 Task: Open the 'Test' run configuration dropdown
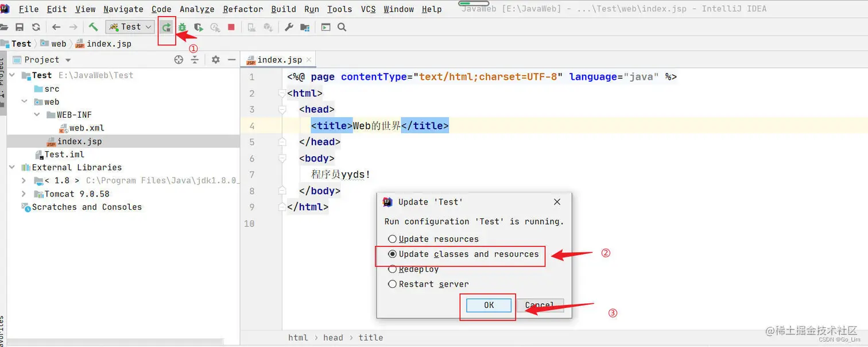click(130, 27)
